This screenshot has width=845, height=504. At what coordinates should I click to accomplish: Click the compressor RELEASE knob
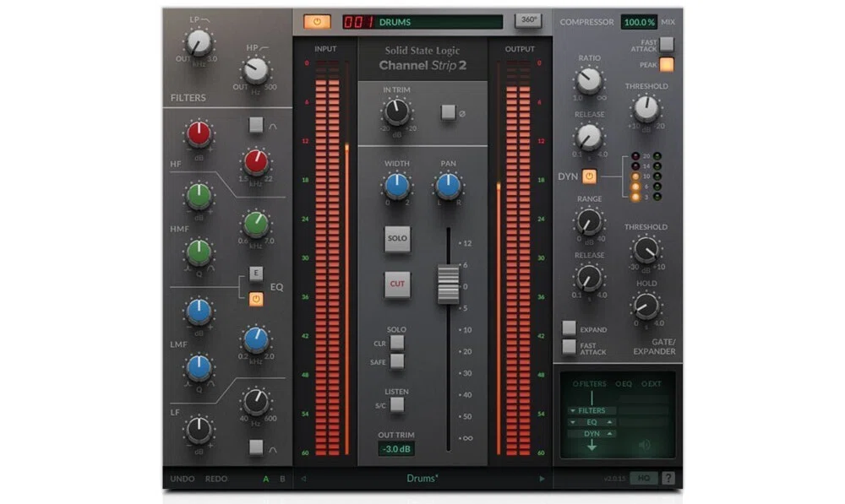point(589,138)
